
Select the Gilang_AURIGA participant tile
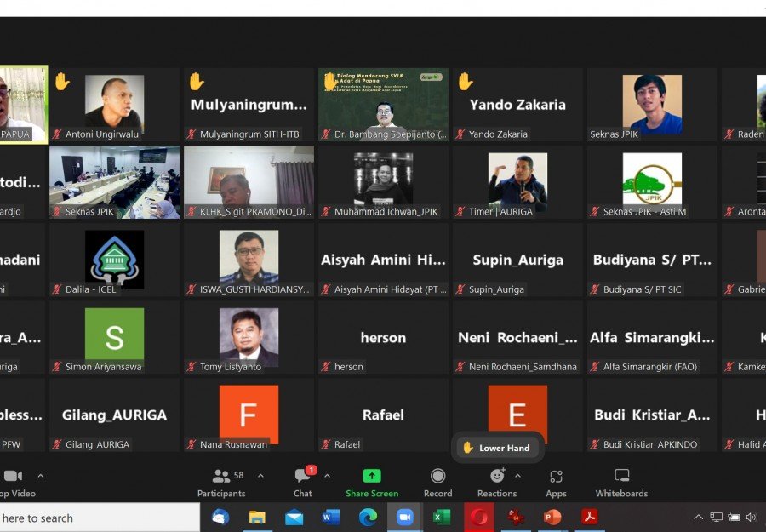click(x=114, y=415)
